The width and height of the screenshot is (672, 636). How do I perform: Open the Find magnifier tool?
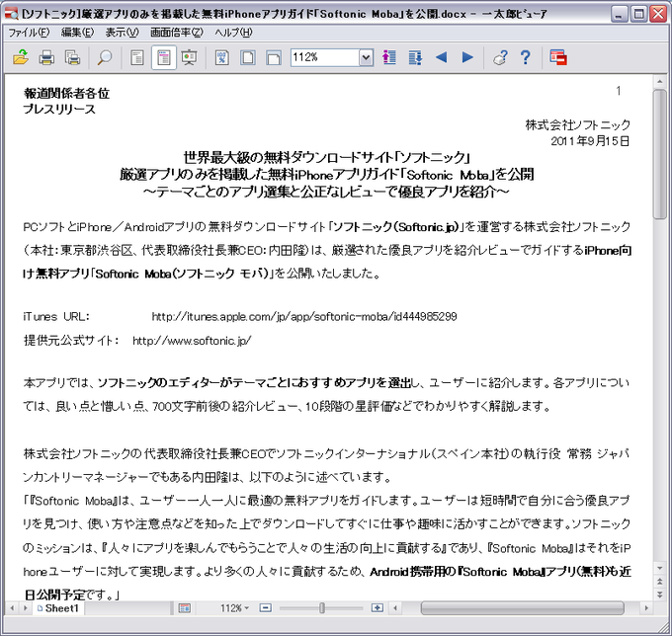[x=105, y=57]
